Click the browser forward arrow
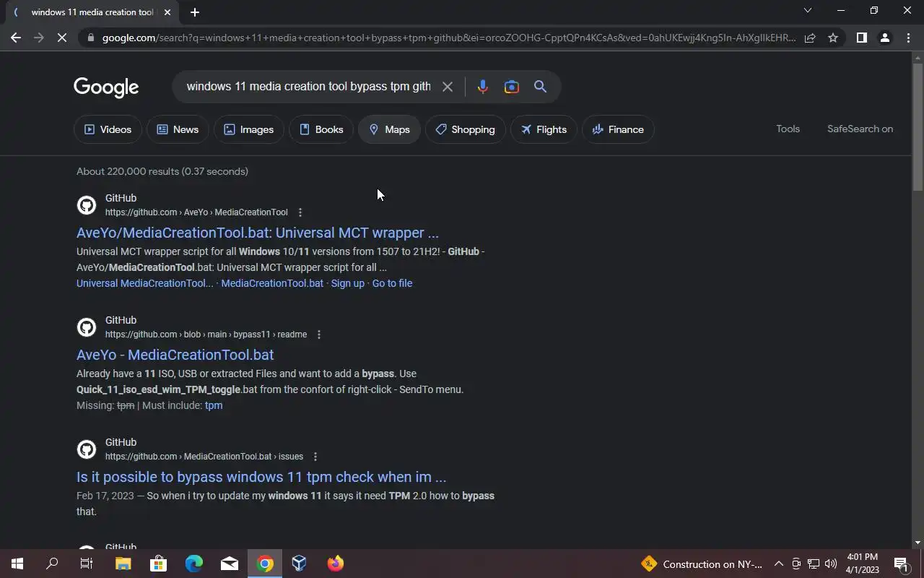 pos(39,38)
